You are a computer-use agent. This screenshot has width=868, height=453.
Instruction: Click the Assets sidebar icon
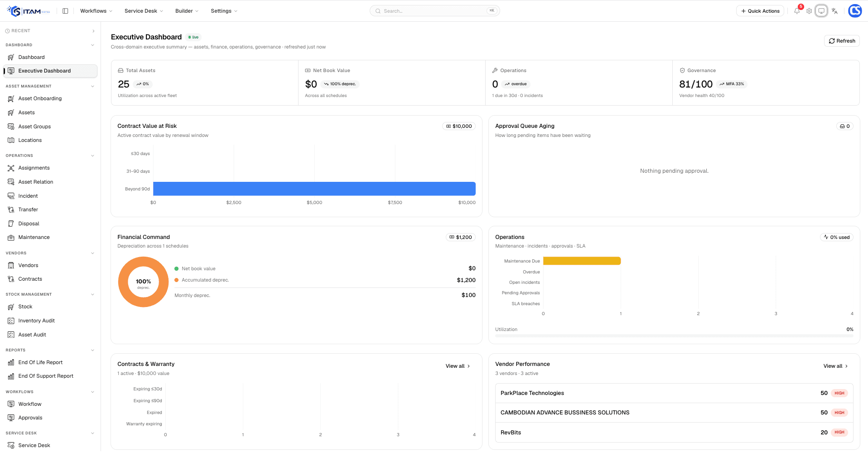[x=11, y=112]
